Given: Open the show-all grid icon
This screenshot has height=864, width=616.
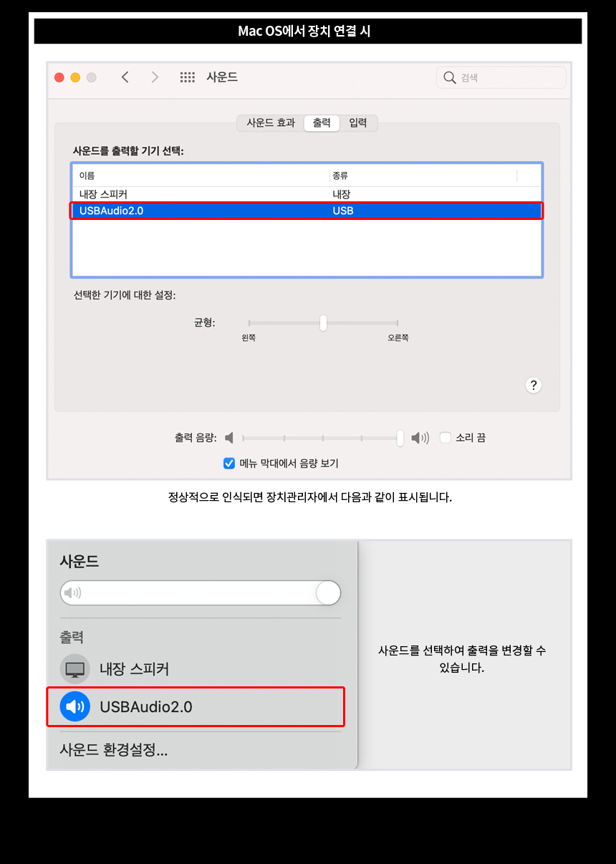Looking at the screenshot, I should point(187,77).
